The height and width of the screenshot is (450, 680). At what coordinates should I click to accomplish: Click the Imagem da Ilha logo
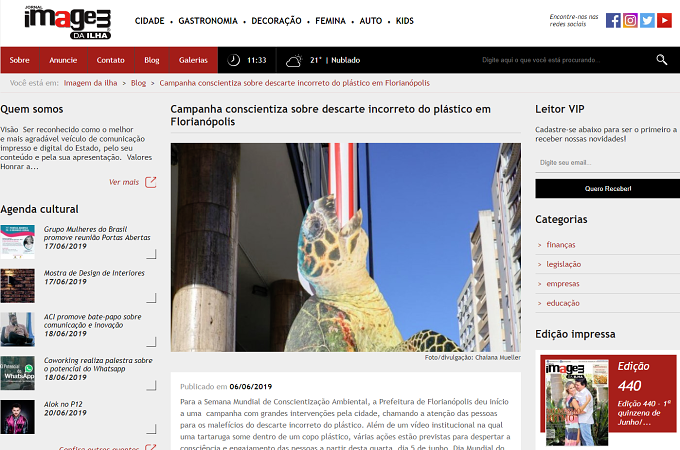(x=68, y=23)
